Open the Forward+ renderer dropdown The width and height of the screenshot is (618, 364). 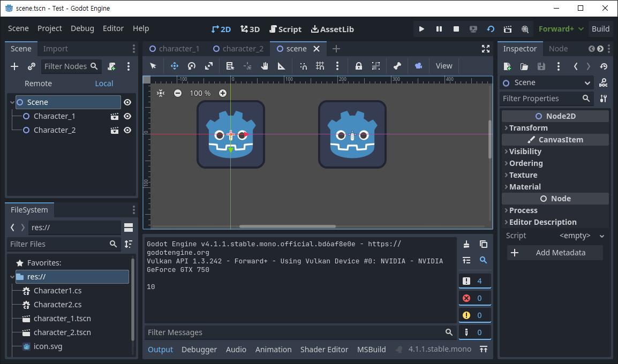(x=561, y=29)
